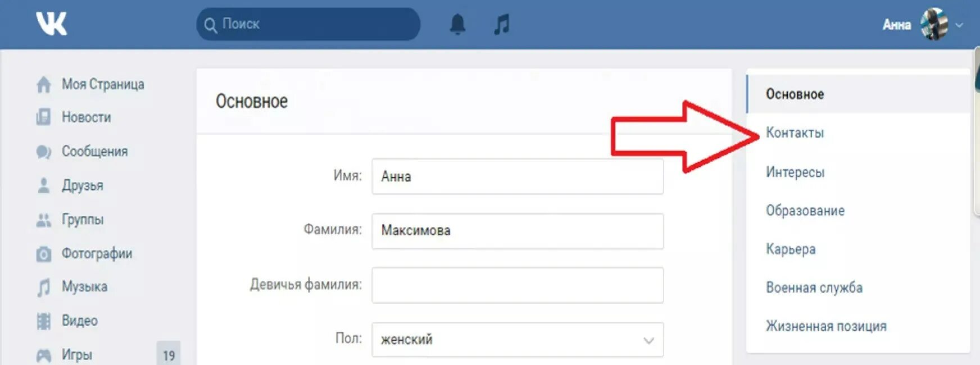Open Новости link

86,117
